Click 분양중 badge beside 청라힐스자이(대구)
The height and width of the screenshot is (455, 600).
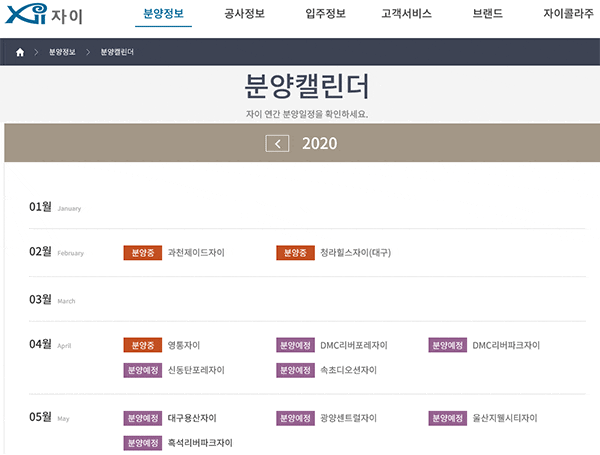pos(295,253)
